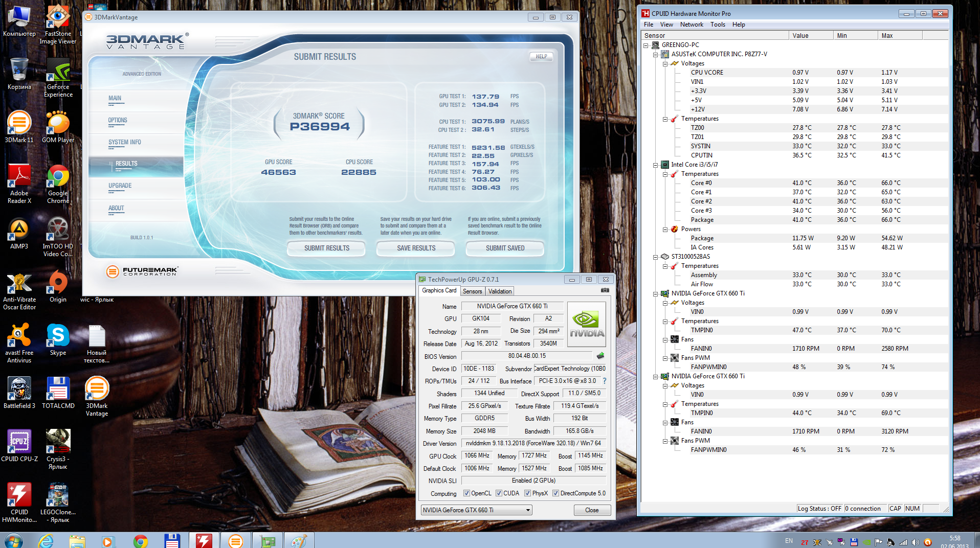The height and width of the screenshot is (548, 980).
Task: Launch Origin desktop shortcut
Action: [58, 286]
